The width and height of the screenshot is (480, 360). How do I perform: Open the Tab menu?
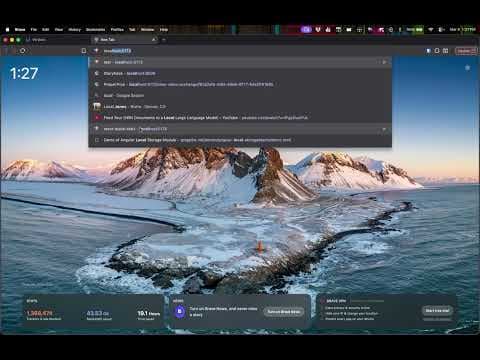pos(132,30)
